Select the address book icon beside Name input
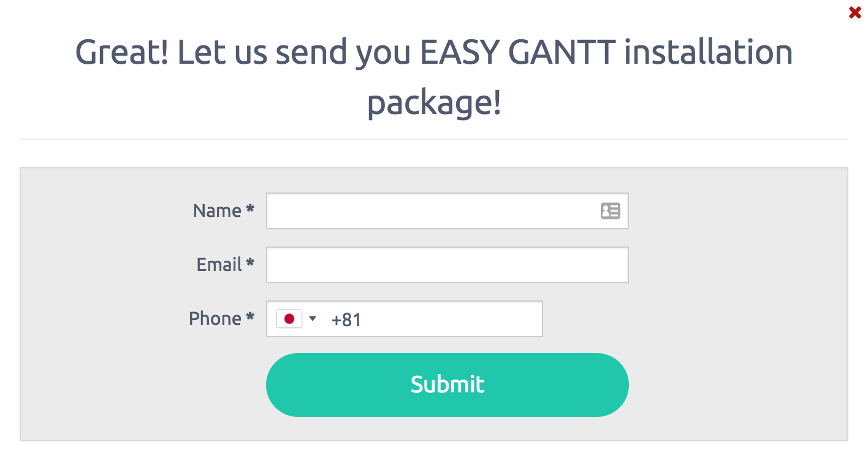The image size is (868, 461). [611, 211]
